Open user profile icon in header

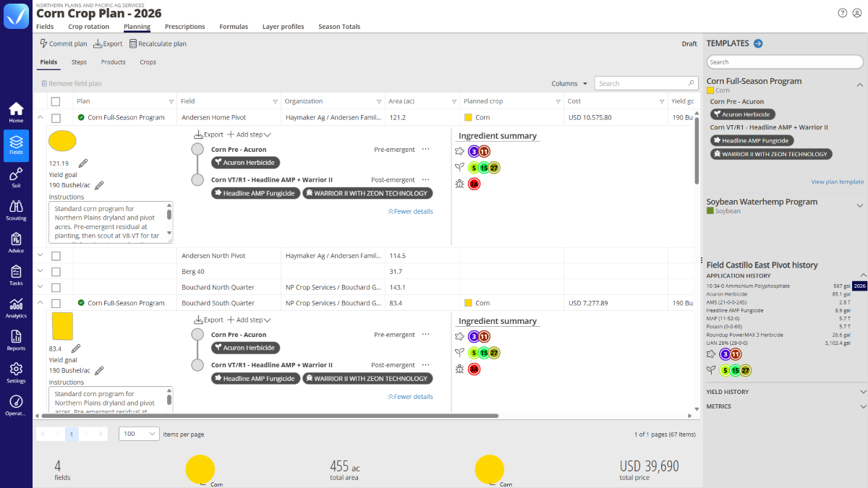pos(856,13)
